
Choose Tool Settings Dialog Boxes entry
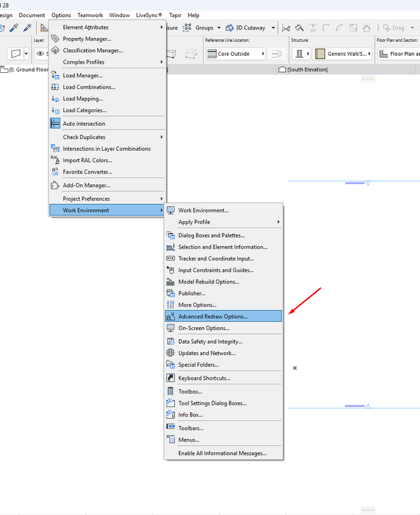point(224,403)
